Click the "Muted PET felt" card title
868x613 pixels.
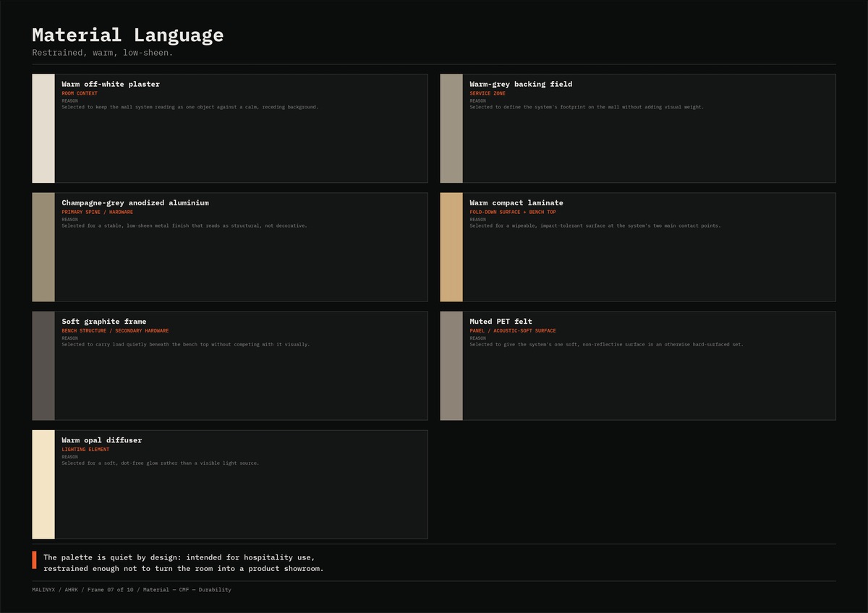click(501, 321)
